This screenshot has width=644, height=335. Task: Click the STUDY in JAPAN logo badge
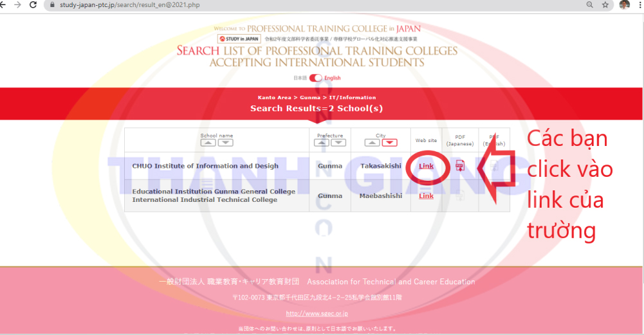click(x=239, y=39)
